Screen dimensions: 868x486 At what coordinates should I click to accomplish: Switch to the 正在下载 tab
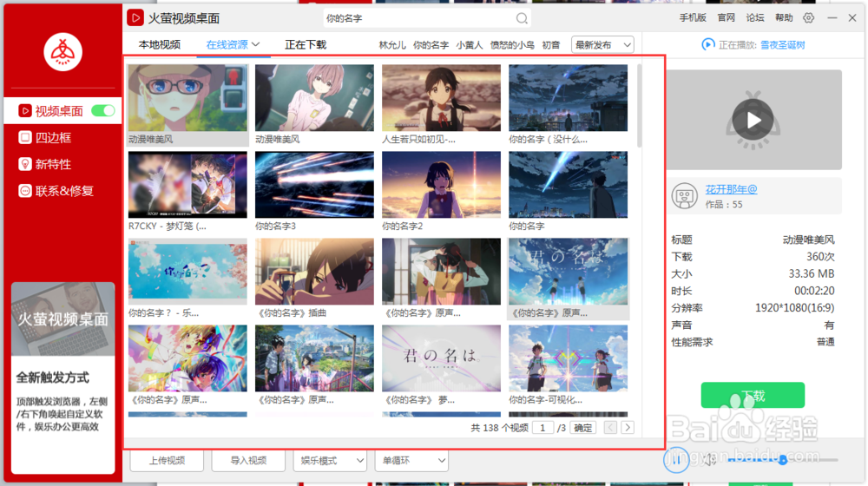pyautogui.click(x=306, y=45)
